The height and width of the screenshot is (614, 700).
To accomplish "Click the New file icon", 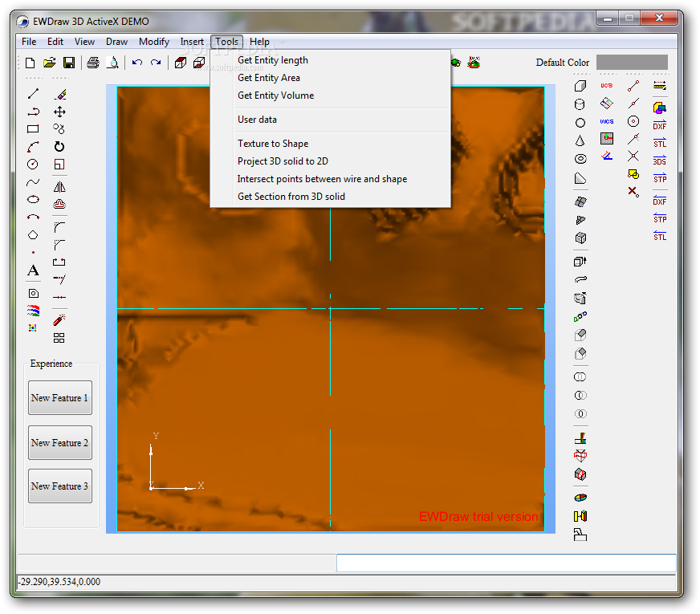I will (x=30, y=63).
